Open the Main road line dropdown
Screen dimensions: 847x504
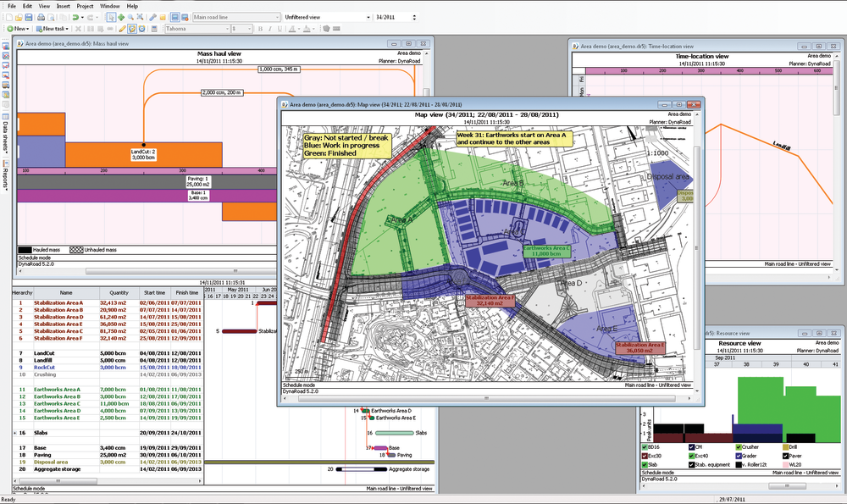coord(236,17)
